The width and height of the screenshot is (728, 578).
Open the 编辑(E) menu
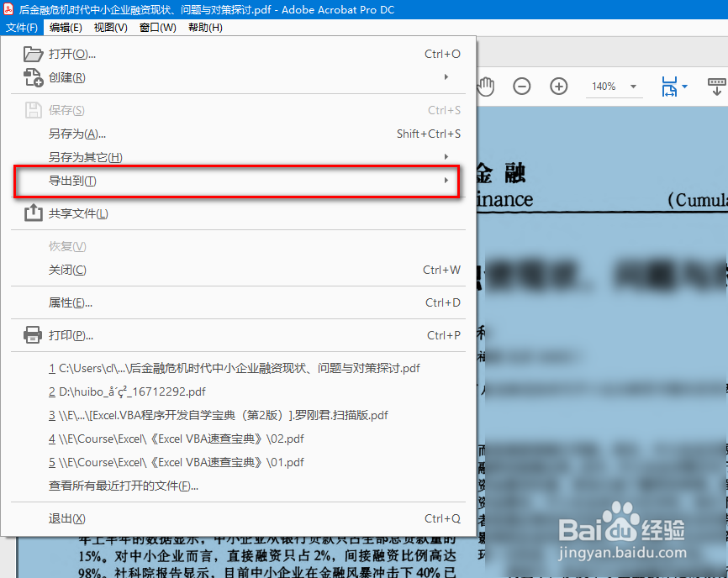click(x=66, y=28)
